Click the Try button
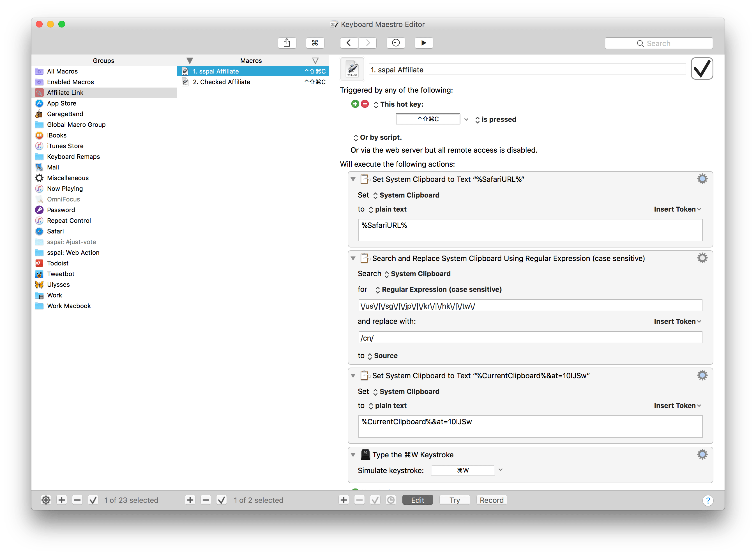This screenshot has width=756, height=555. point(455,500)
